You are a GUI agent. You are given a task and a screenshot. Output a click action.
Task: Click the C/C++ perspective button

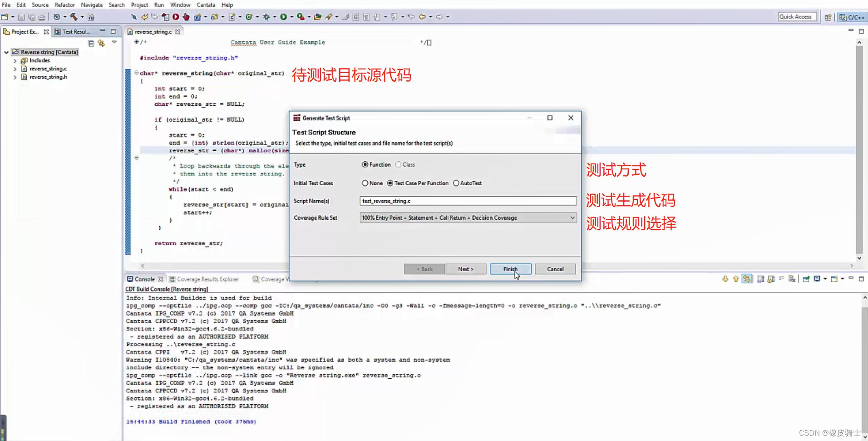[x=852, y=17]
